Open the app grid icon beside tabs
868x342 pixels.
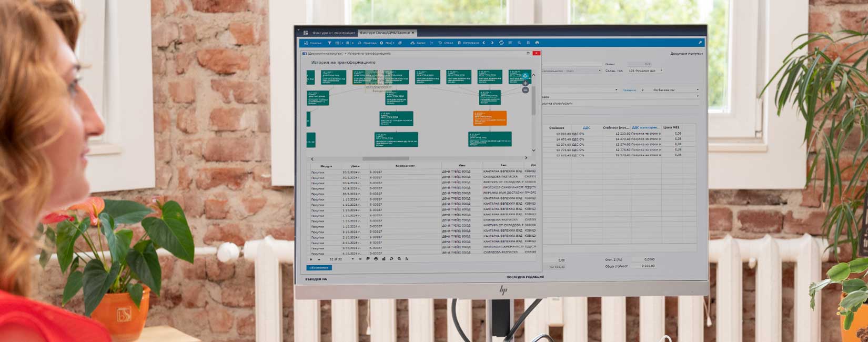tap(306, 33)
